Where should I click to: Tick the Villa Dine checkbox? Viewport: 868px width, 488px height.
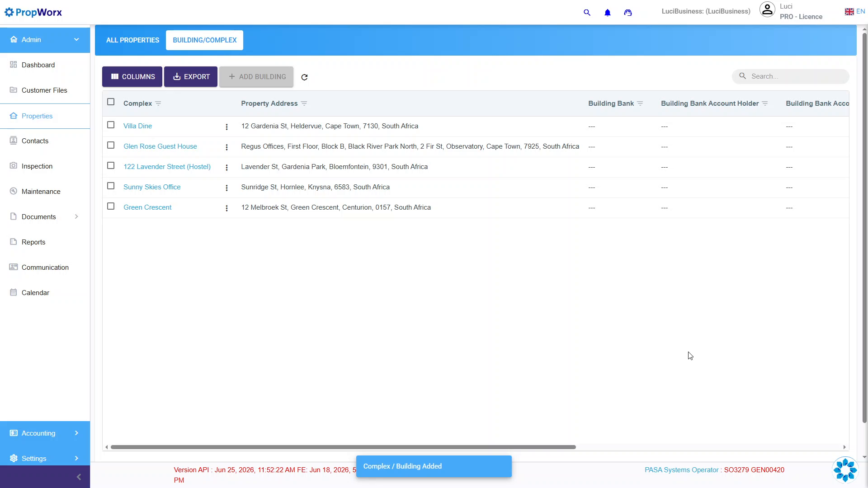111,125
